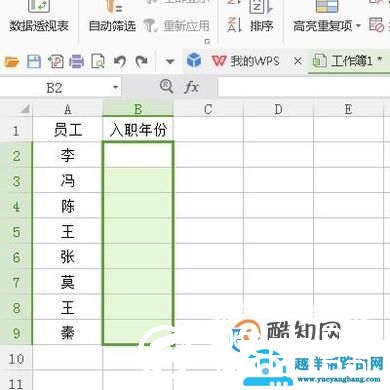Click the open folder icon
The width and height of the screenshot is (390, 390).
[x=12, y=62]
